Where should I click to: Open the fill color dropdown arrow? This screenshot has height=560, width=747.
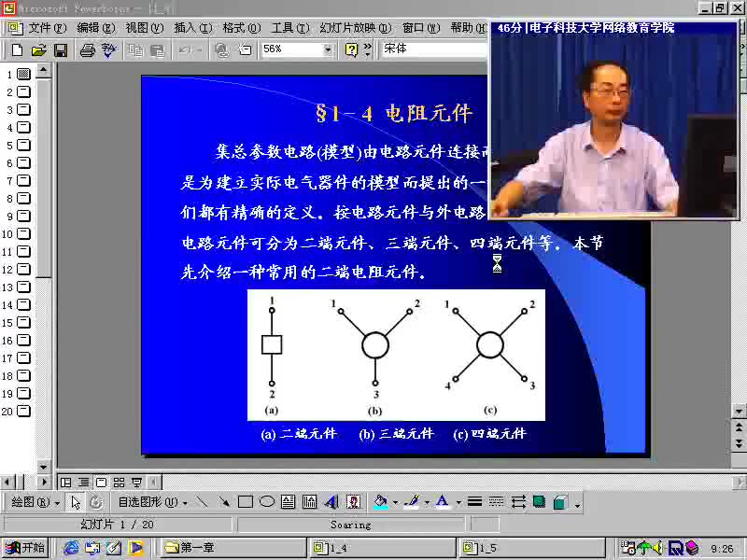(x=395, y=502)
